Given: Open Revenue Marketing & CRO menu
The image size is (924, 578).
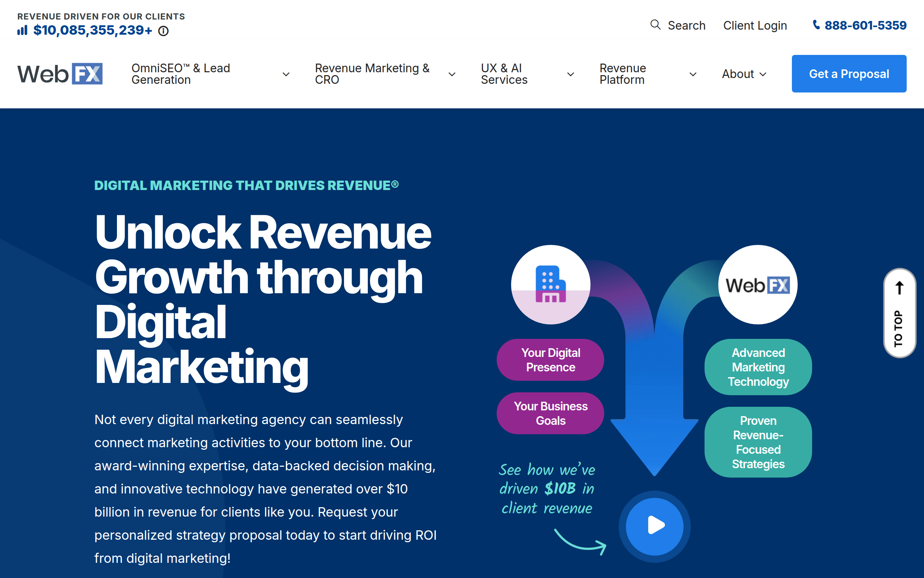Looking at the screenshot, I should pos(372,74).
